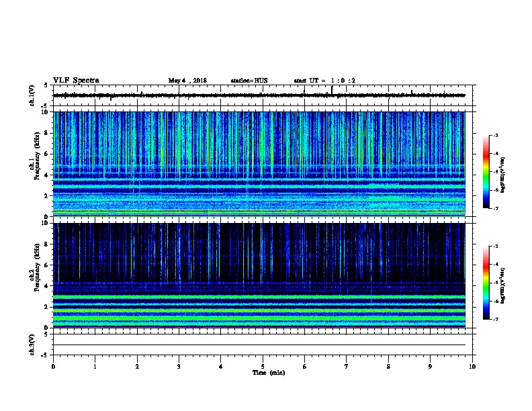Click the ch.1 spectrogram color scale bar
This screenshot has height=411, width=532.
[x=486, y=172]
